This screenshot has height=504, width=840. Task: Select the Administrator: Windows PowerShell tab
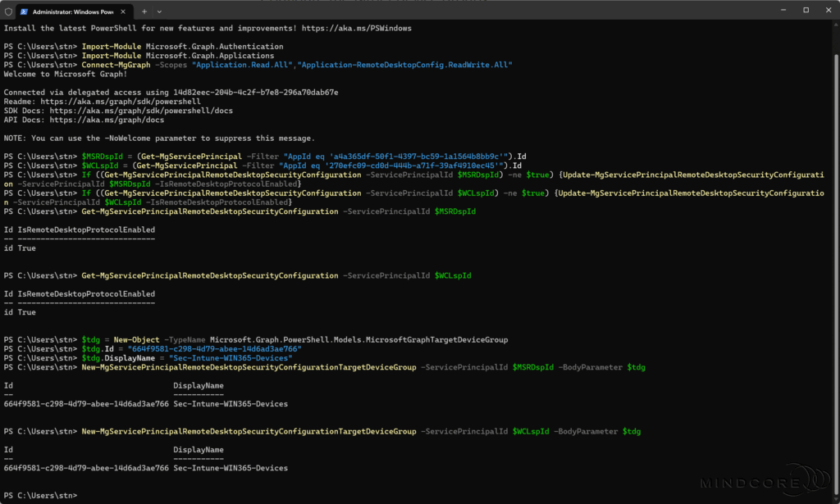(74, 11)
